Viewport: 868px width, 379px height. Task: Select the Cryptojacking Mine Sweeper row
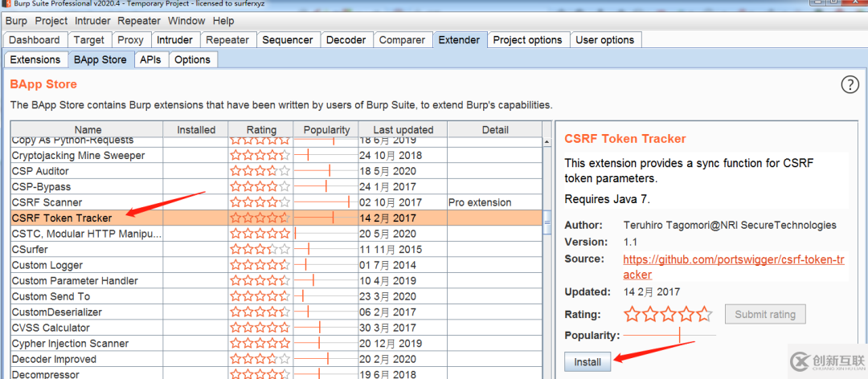[x=78, y=155]
